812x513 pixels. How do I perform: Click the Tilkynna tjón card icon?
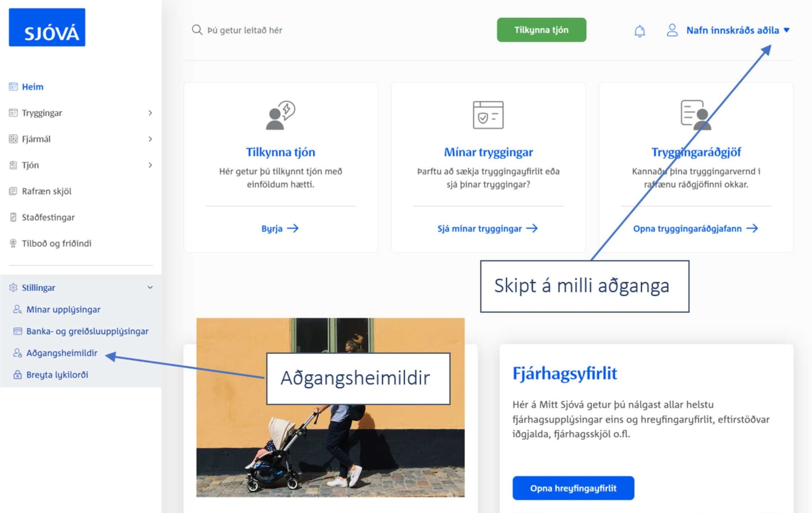[280, 115]
